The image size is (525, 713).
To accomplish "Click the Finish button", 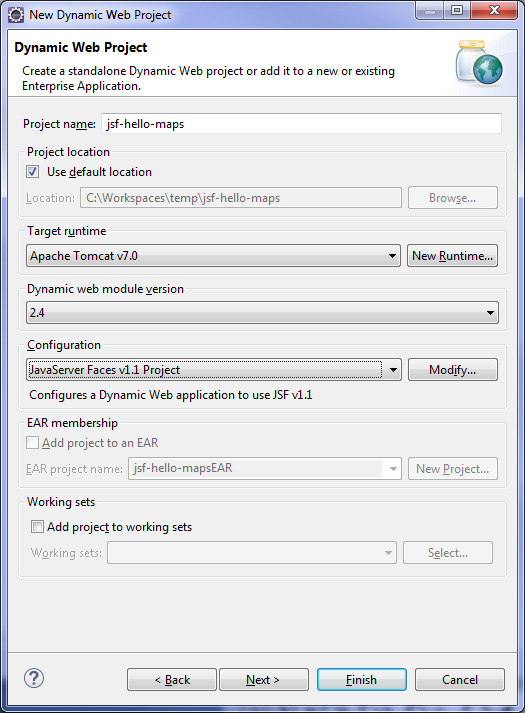I will (362, 679).
